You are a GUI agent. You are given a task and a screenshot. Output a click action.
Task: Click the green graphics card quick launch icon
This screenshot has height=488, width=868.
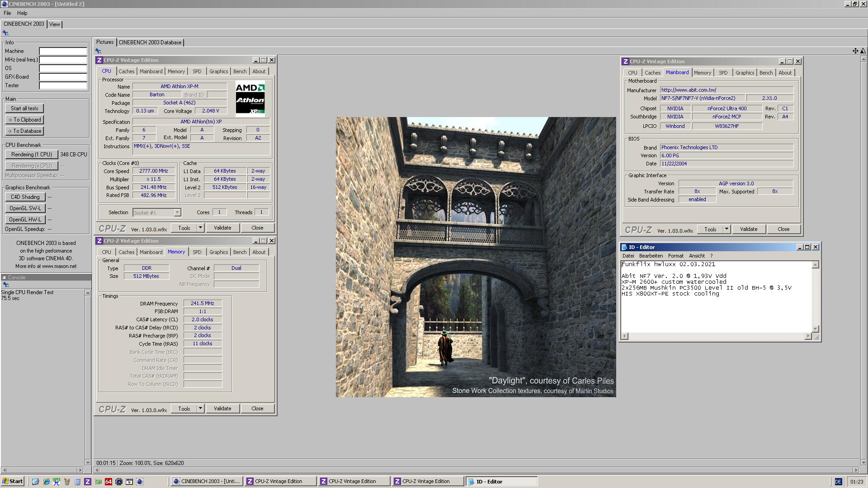(98, 482)
